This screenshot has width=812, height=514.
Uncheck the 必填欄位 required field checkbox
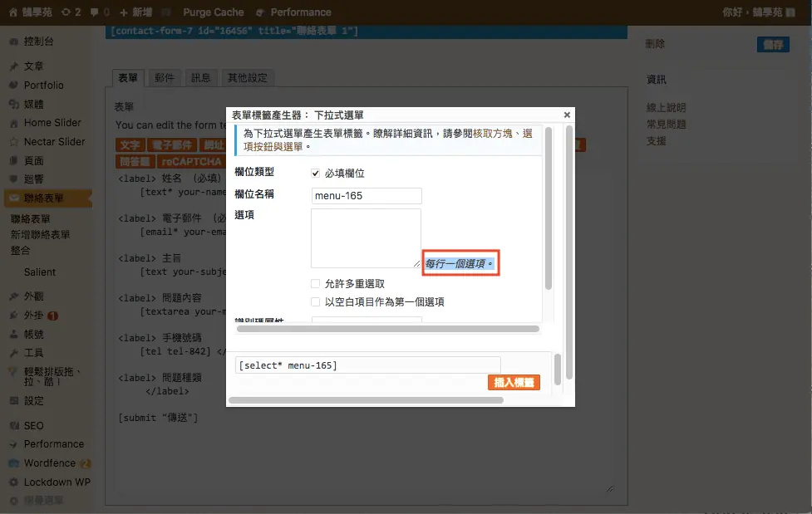click(x=315, y=174)
